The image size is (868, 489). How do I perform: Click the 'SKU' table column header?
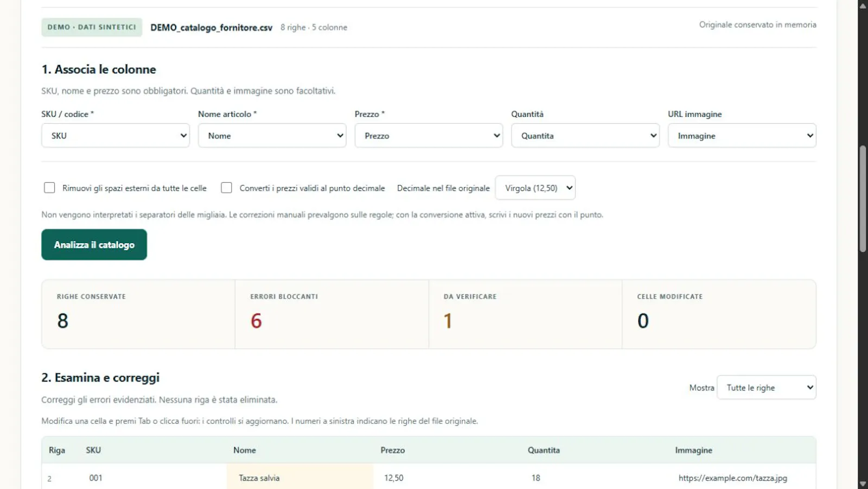(93, 450)
